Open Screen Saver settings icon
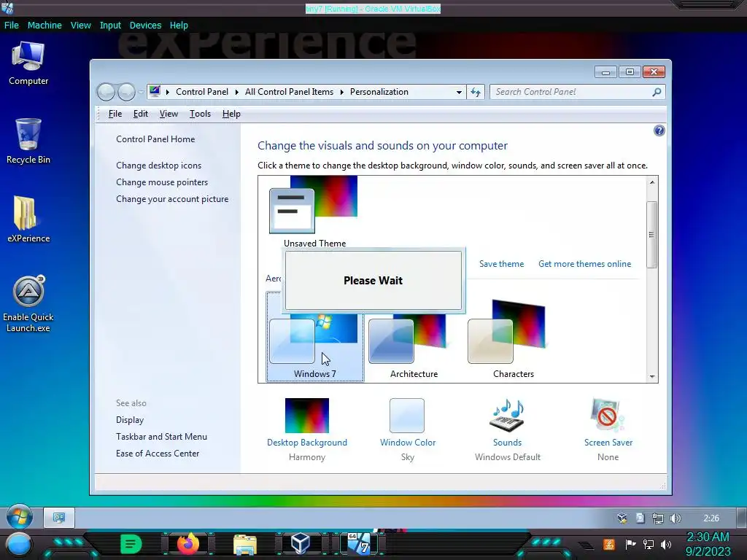Screen dimensions: 747x560 pos(608,416)
